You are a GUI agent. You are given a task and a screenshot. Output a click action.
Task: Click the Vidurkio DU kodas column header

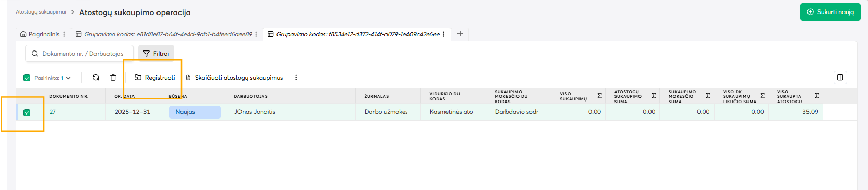(x=444, y=96)
